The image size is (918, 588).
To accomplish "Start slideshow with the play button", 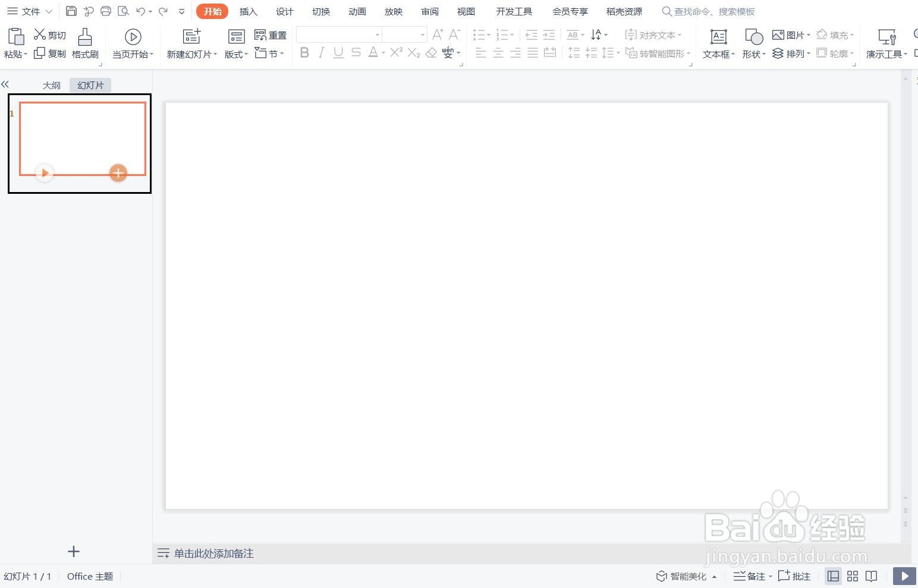I will 904,576.
